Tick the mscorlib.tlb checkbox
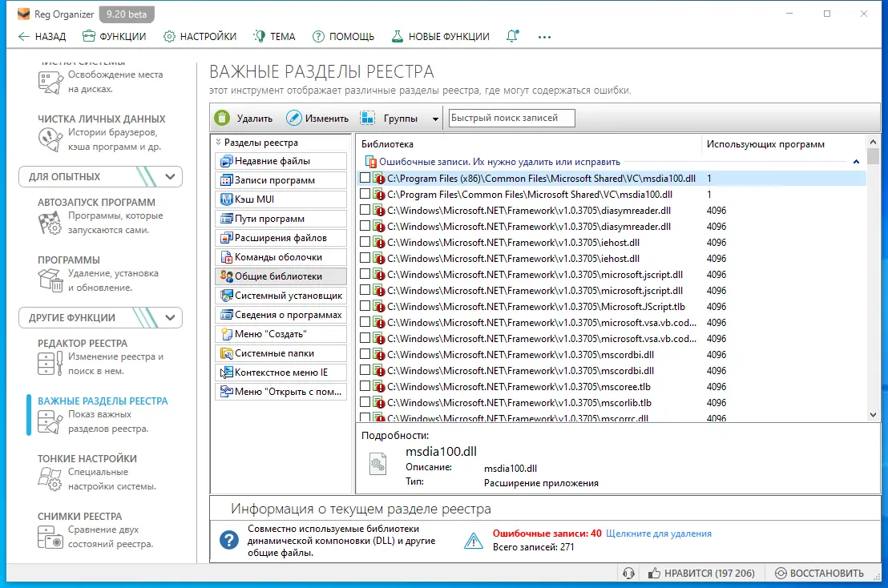Screen dimensions: 888x588 pos(365,402)
